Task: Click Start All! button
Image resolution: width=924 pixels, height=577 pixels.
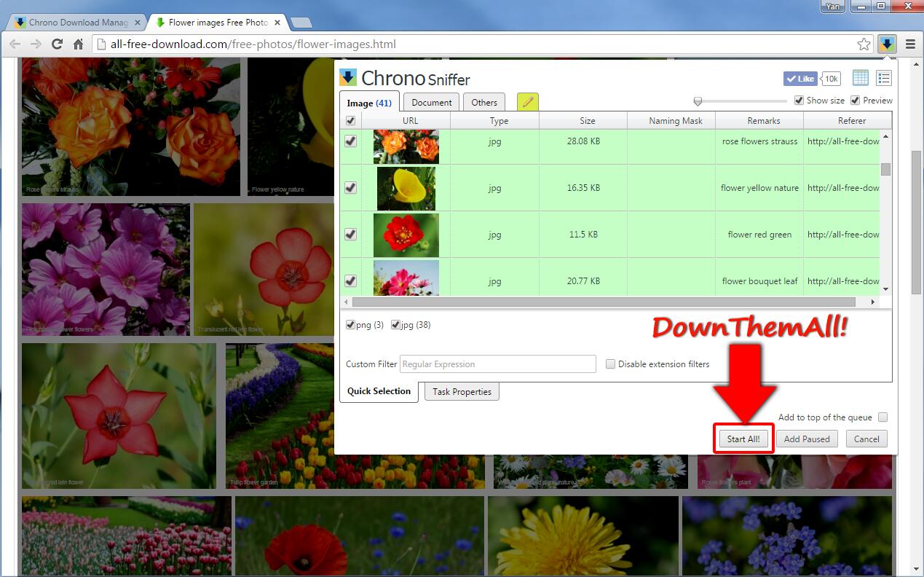Action: pos(743,439)
